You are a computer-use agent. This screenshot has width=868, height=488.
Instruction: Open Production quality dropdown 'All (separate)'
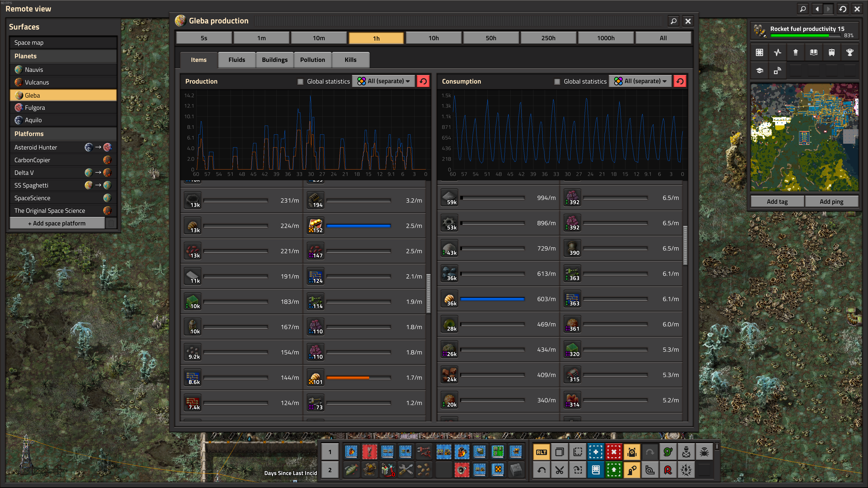pyautogui.click(x=383, y=81)
